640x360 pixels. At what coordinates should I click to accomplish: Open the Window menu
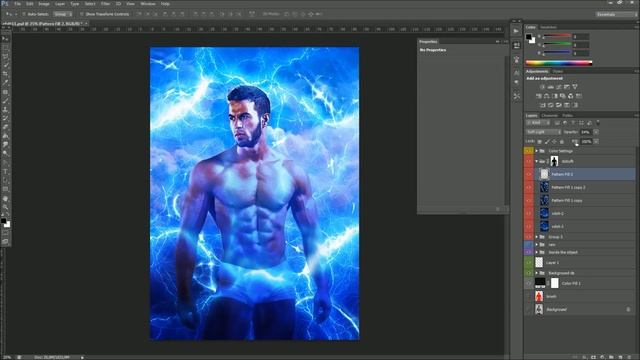[148, 4]
